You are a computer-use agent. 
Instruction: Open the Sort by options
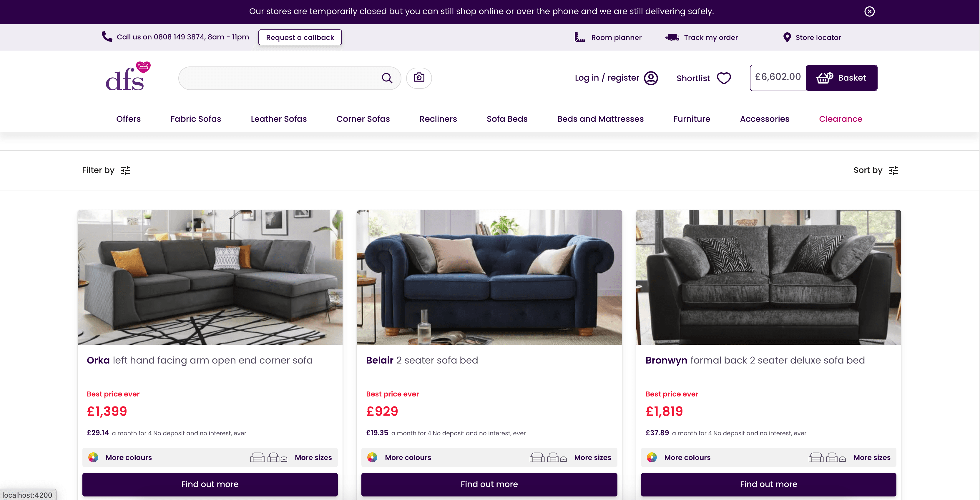(876, 170)
